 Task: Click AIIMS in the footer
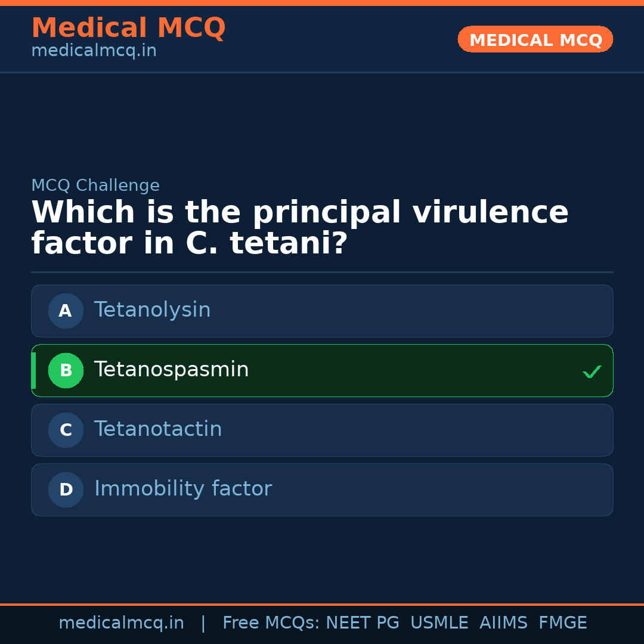503,623
